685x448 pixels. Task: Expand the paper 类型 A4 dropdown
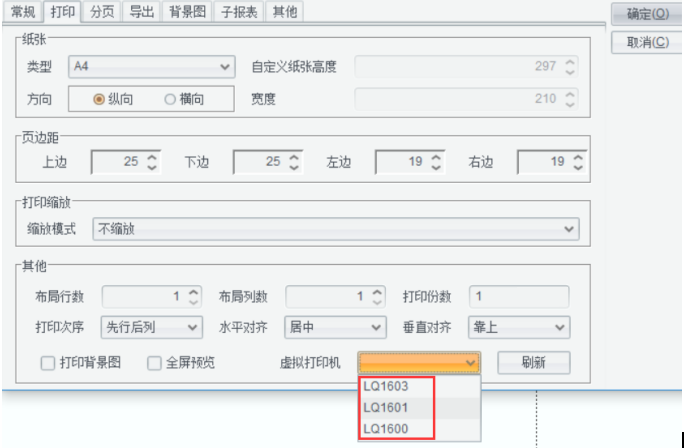pos(152,67)
